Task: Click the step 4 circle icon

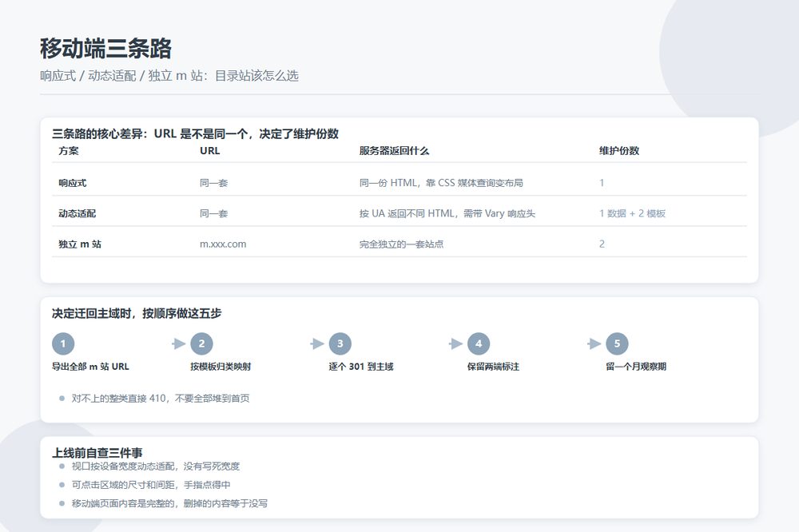Action: (479, 343)
